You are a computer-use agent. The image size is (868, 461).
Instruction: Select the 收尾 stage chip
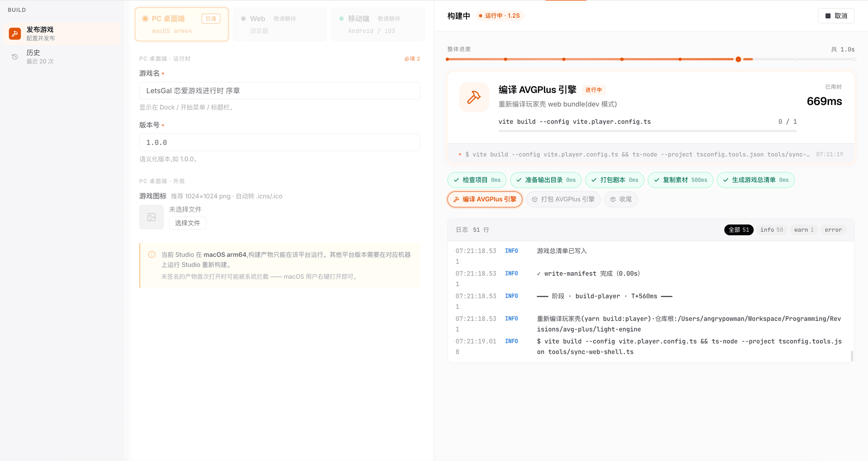(621, 199)
